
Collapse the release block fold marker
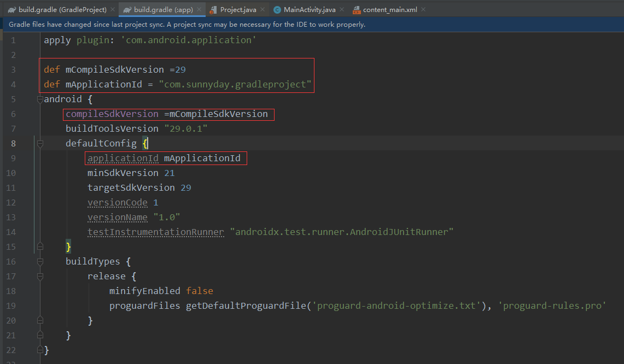40,276
